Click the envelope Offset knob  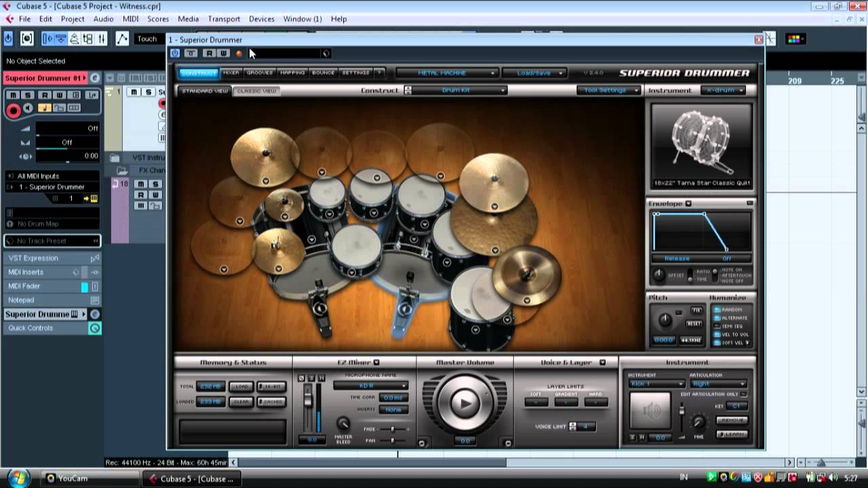(x=658, y=275)
